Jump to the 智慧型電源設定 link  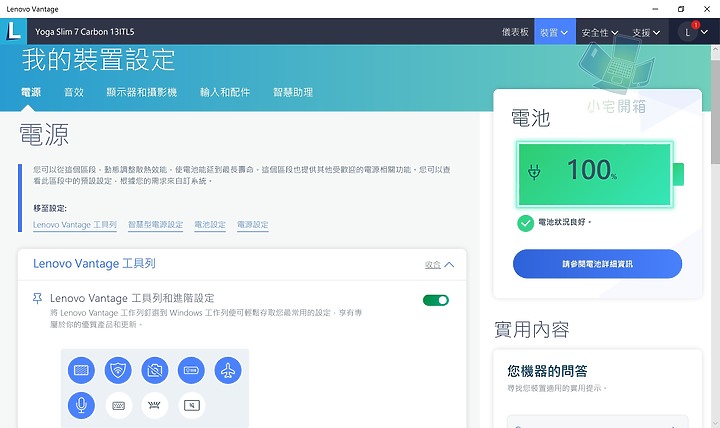point(156,225)
